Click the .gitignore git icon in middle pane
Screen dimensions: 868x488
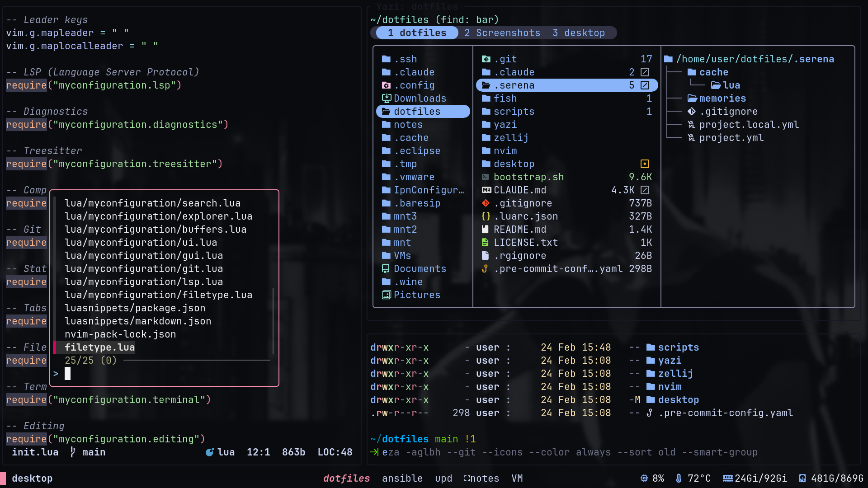click(x=486, y=203)
